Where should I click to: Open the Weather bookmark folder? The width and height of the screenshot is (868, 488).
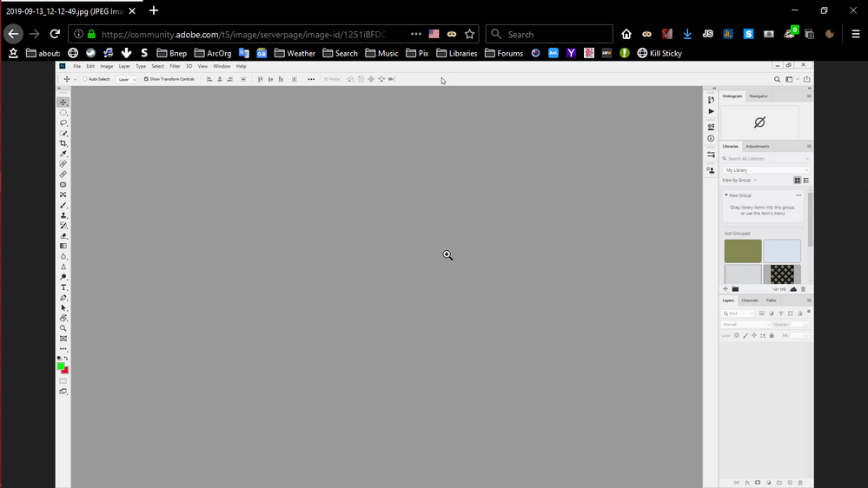point(295,53)
